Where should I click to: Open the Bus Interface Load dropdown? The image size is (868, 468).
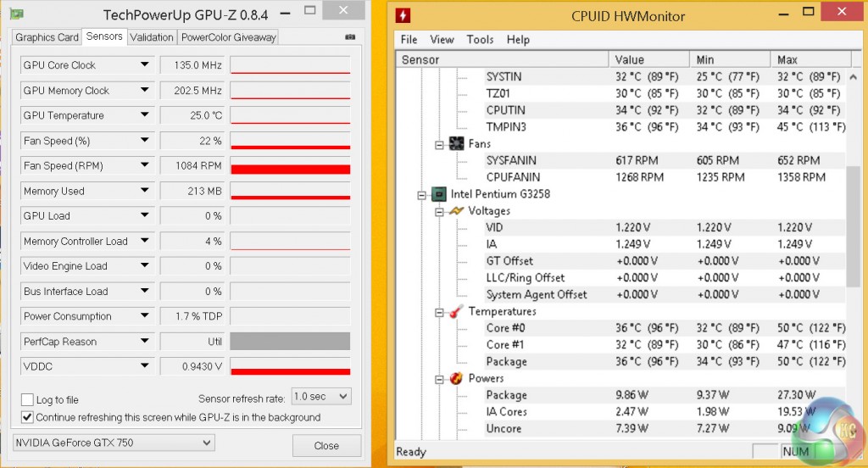144,292
